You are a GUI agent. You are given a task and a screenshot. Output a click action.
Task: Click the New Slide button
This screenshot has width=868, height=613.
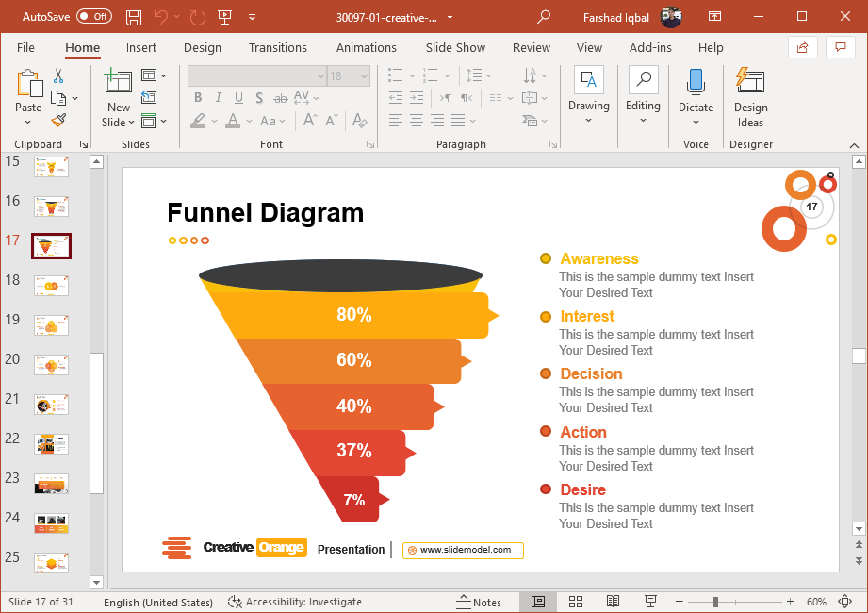119,82
